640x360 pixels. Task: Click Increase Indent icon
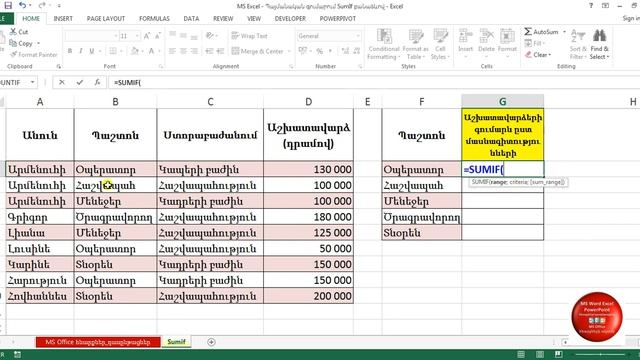pos(220,51)
